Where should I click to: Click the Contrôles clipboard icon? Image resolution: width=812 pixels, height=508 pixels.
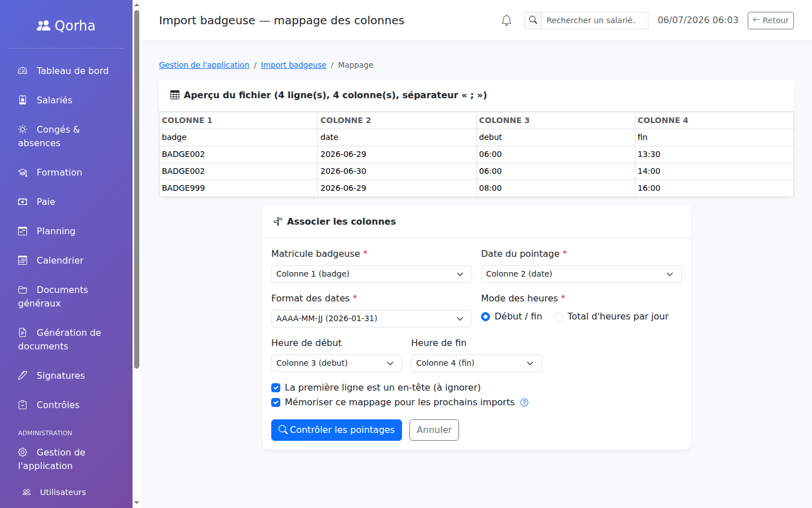pyautogui.click(x=23, y=405)
